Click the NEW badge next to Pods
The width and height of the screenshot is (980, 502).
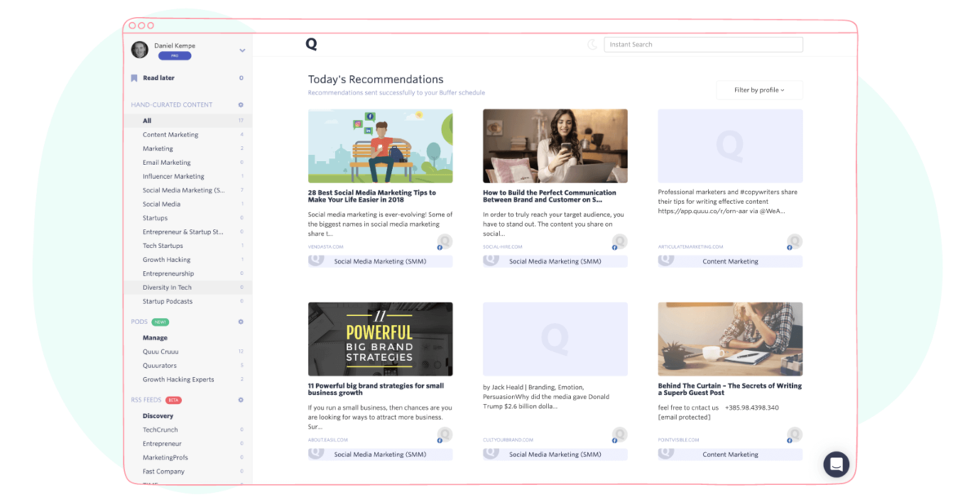point(160,322)
